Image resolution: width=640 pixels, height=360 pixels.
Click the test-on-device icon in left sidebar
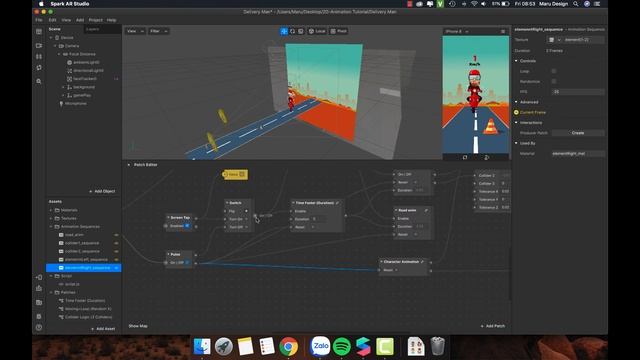point(39,277)
